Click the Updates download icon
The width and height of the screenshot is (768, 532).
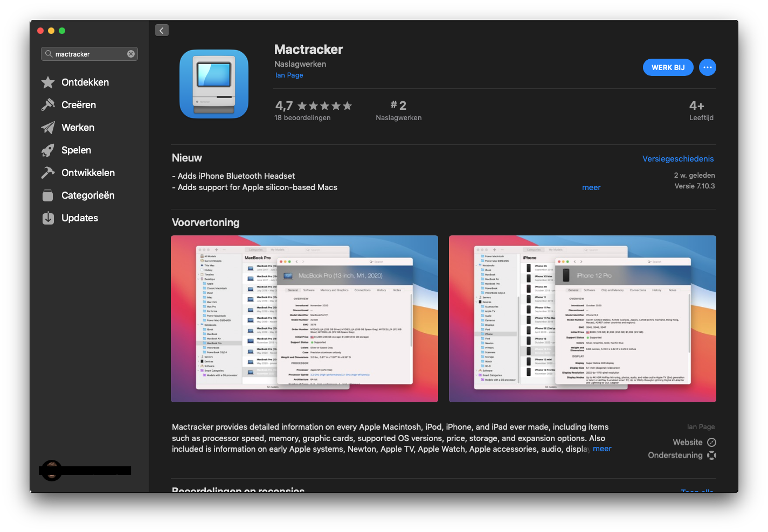pyautogui.click(x=48, y=218)
